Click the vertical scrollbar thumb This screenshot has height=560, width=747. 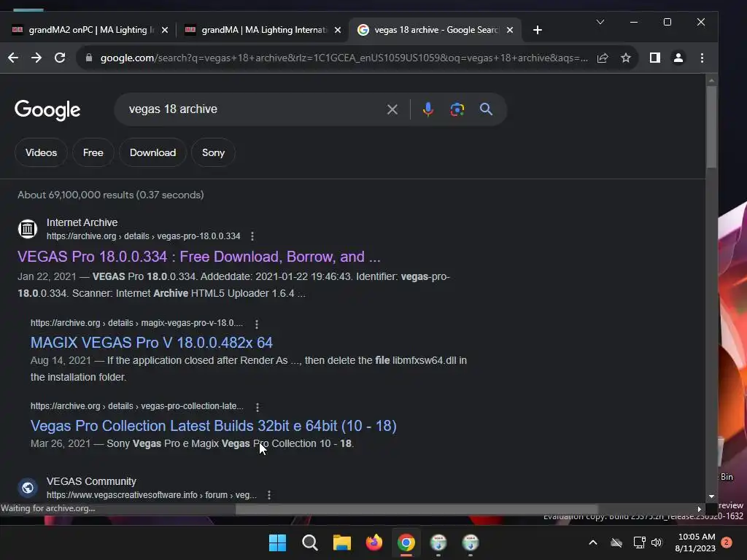(x=711, y=127)
